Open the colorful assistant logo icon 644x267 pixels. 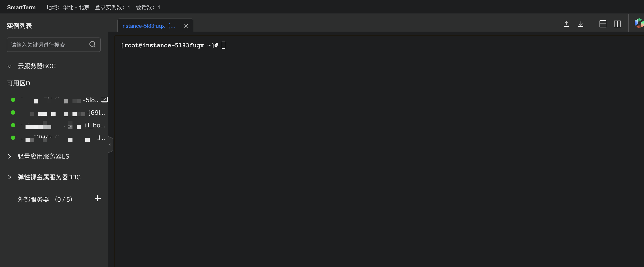click(x=639, y=23)
